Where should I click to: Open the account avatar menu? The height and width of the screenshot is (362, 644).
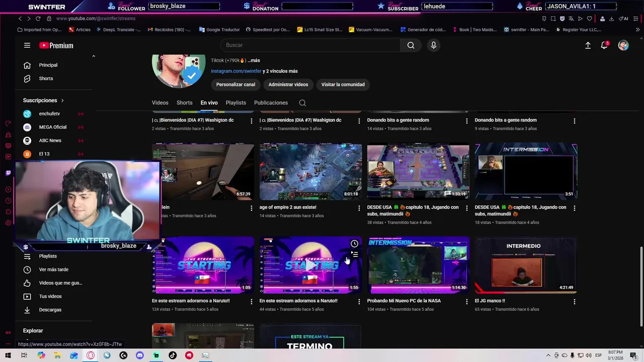pos(623,45)
